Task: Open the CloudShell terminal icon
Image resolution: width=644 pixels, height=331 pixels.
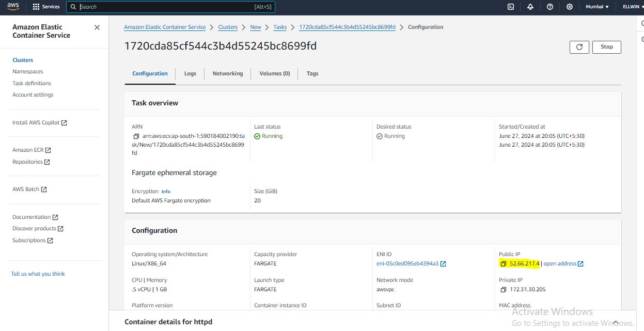Action: tap(511, 7)
